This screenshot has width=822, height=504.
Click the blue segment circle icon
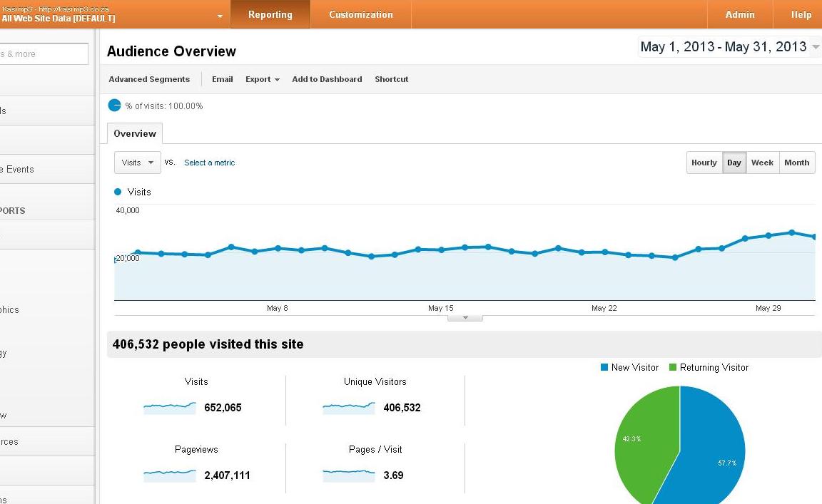pyautogui.click(x=114, y=106)
